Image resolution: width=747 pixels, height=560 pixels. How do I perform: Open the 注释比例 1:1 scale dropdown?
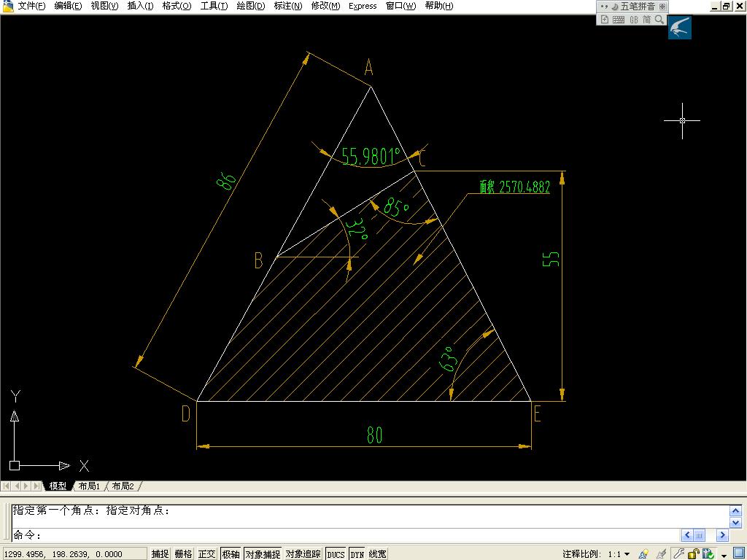pyautogui.click(x=619, y=554)
